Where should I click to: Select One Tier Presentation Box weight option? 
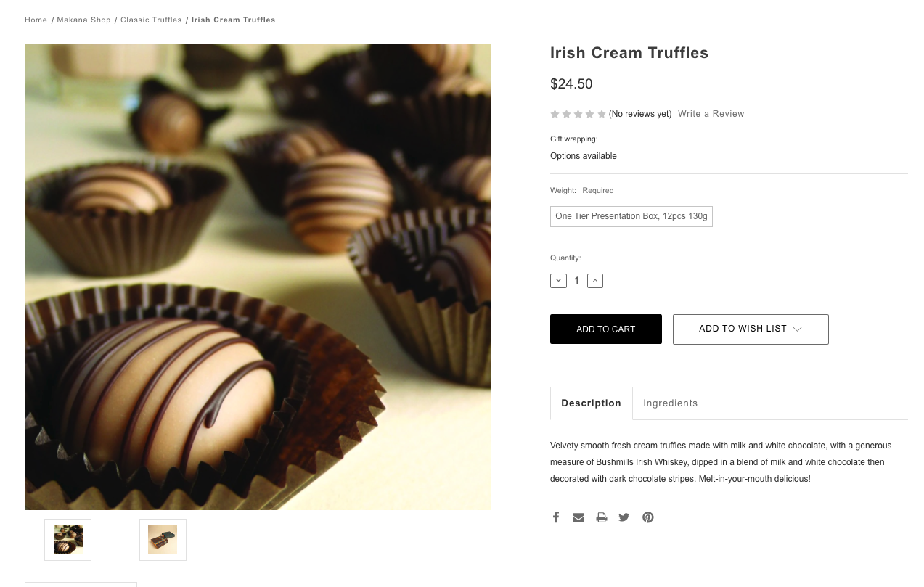(631, 216)
